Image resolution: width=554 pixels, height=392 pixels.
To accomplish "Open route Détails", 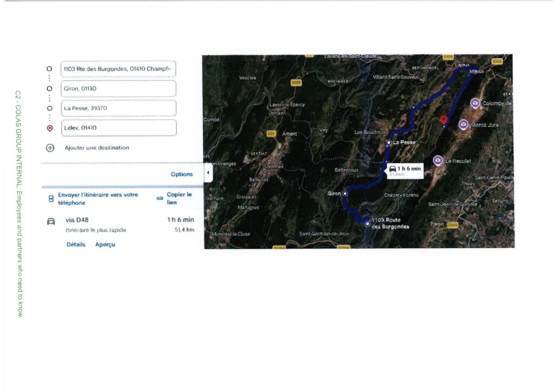I will [76, 244].
